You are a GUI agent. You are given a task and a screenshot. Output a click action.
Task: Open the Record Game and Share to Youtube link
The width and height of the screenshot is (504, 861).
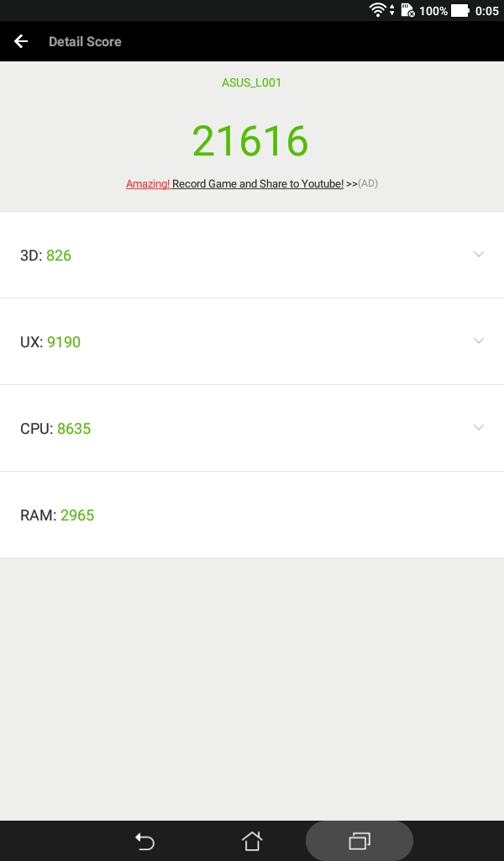258,183
